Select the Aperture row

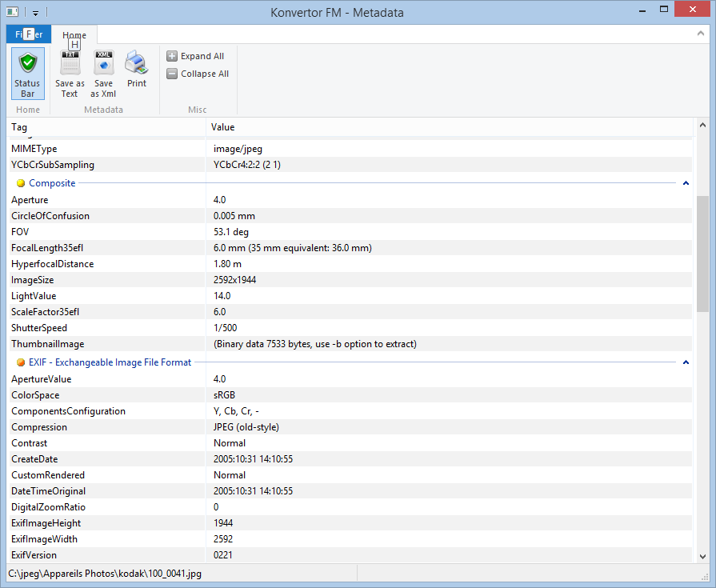pyautogui.click(x=350, y=200)
